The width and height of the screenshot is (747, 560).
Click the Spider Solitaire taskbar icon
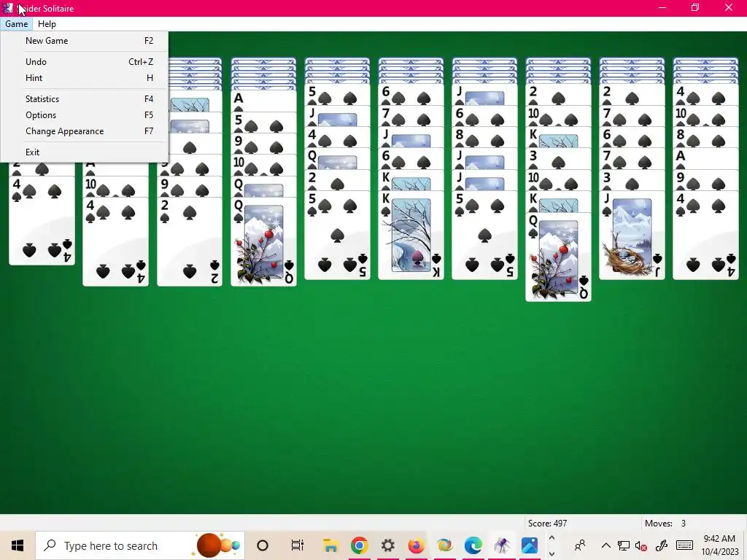502,545
